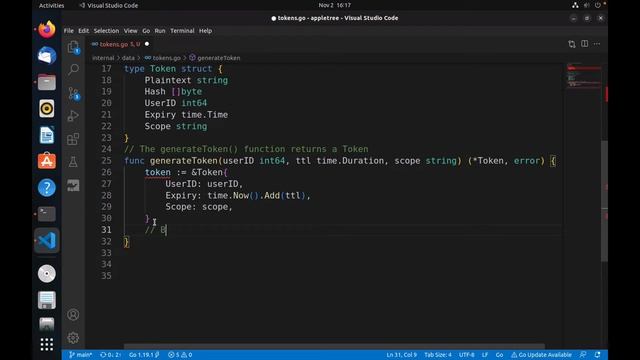Click the synchronize changes status item

[111, 355]
